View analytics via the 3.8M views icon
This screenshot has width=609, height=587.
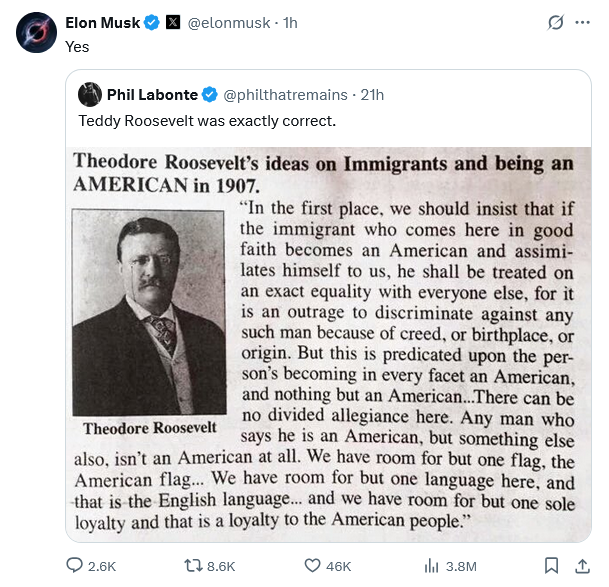pyautogui.click(x=433, y=566)
